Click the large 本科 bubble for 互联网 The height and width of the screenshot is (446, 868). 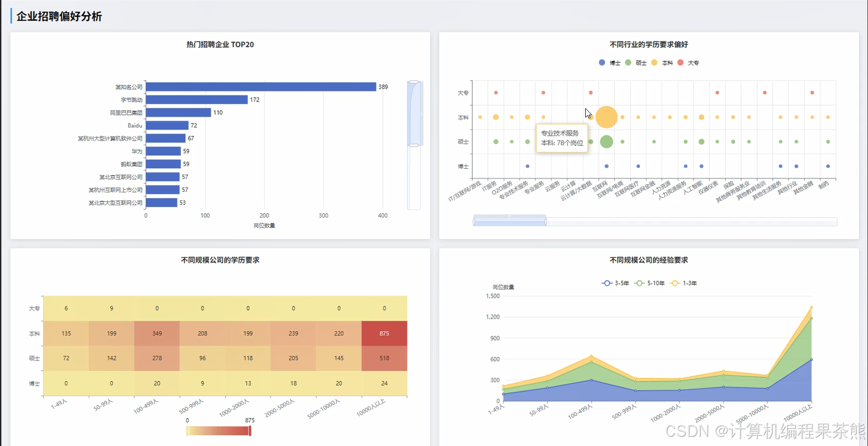click(x=607, y=117)
